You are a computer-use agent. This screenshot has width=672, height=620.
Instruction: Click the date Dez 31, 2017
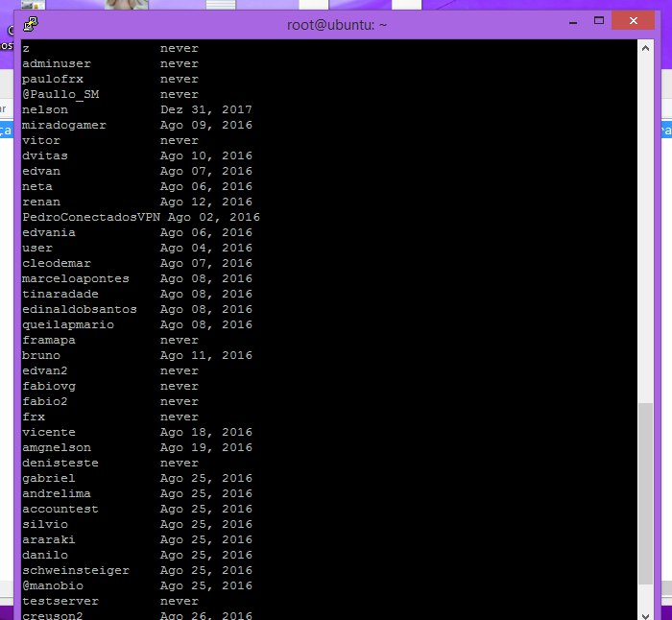click(x=206, y=109)
